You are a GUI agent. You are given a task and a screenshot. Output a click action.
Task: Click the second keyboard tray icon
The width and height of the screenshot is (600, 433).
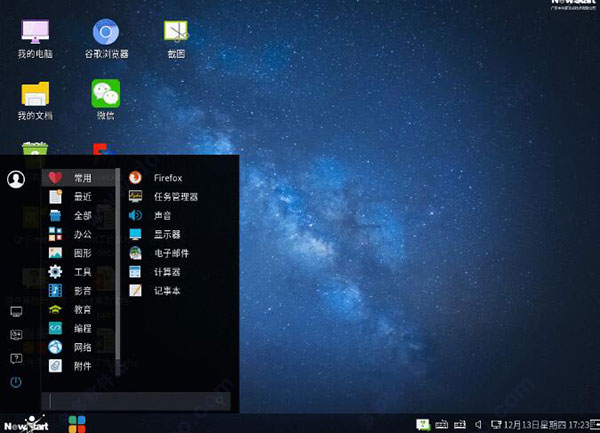(x=460, y=424)
